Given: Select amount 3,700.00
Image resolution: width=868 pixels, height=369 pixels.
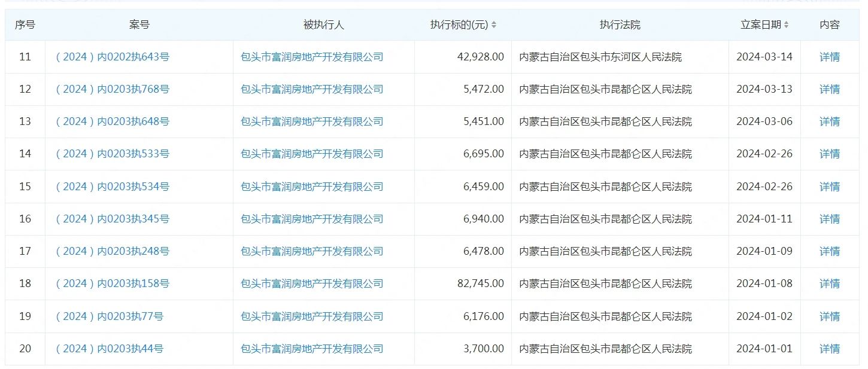Looking at the screenshot, I should pos(483,349).
